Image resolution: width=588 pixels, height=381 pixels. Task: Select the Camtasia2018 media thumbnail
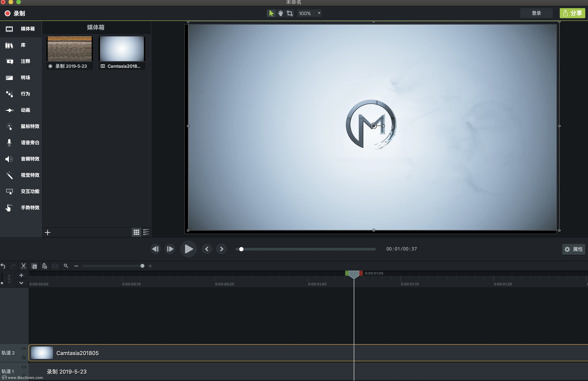(122, 52)
